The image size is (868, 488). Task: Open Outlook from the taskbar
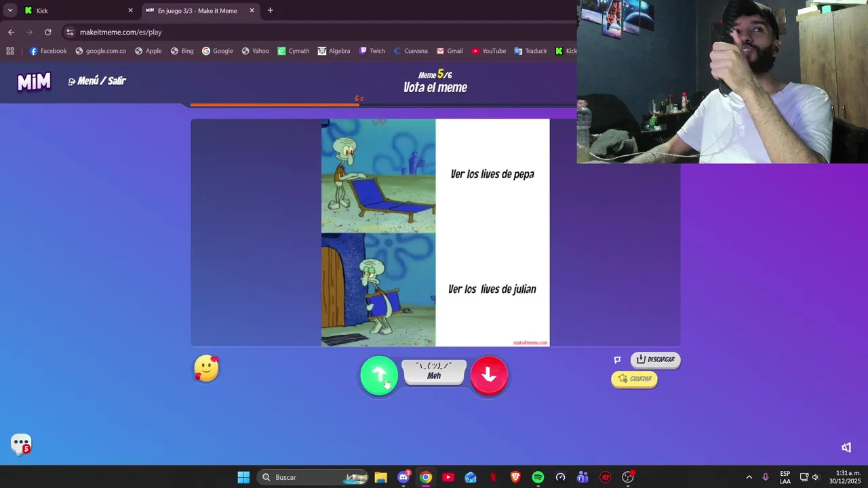pyautogui.click(x=471, y=477)
